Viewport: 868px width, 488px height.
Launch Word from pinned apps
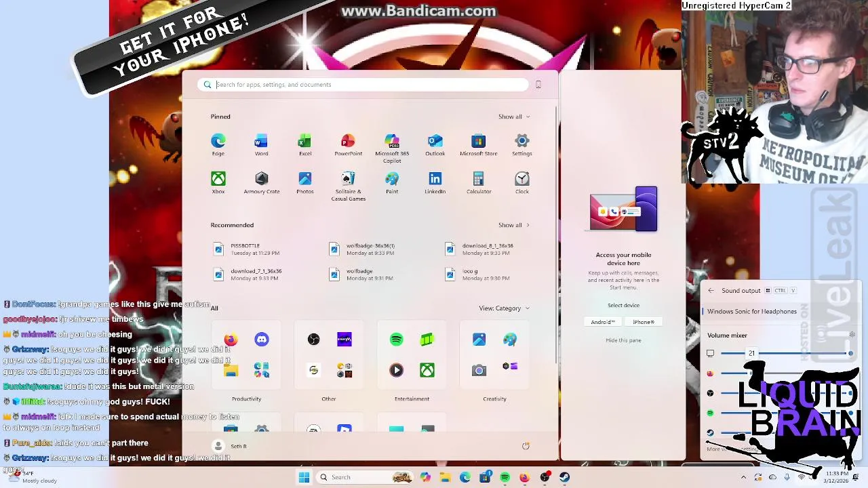(261, 144)
